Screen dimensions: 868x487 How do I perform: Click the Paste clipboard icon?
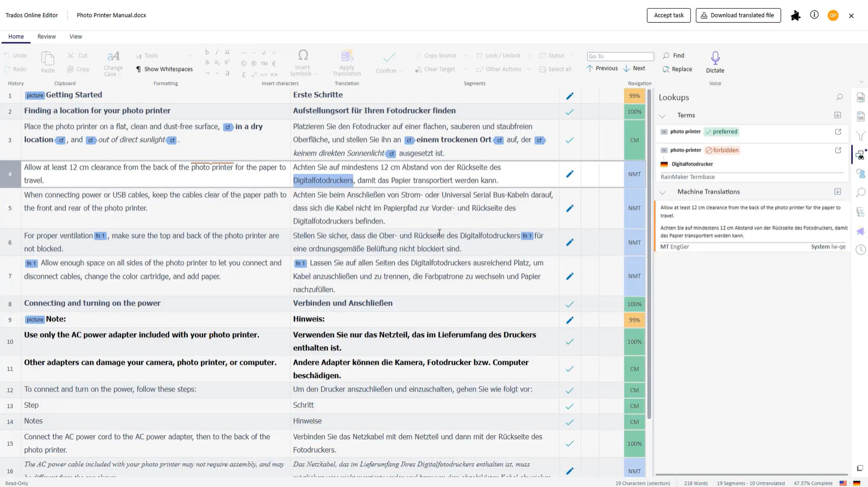(x=48, y=58)
